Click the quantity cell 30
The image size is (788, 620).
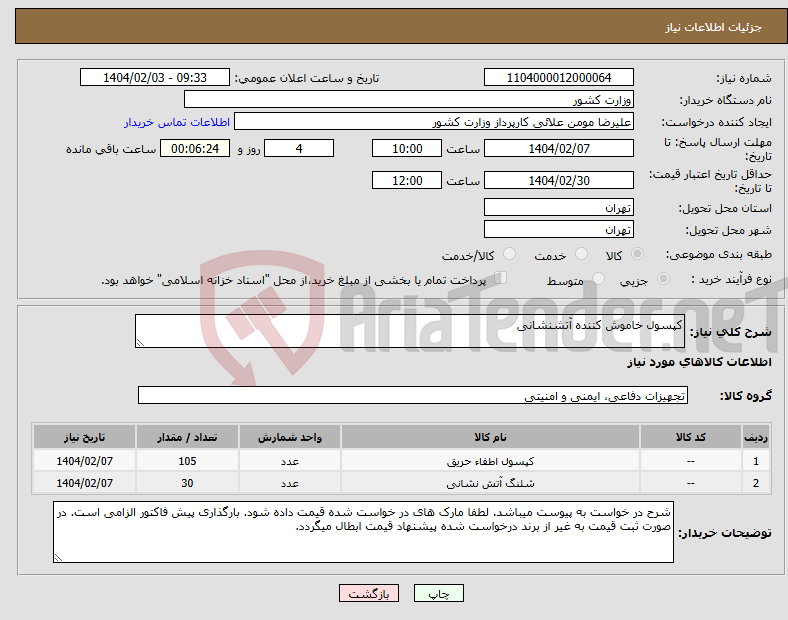pyautogui.click(x=187, y=483)
